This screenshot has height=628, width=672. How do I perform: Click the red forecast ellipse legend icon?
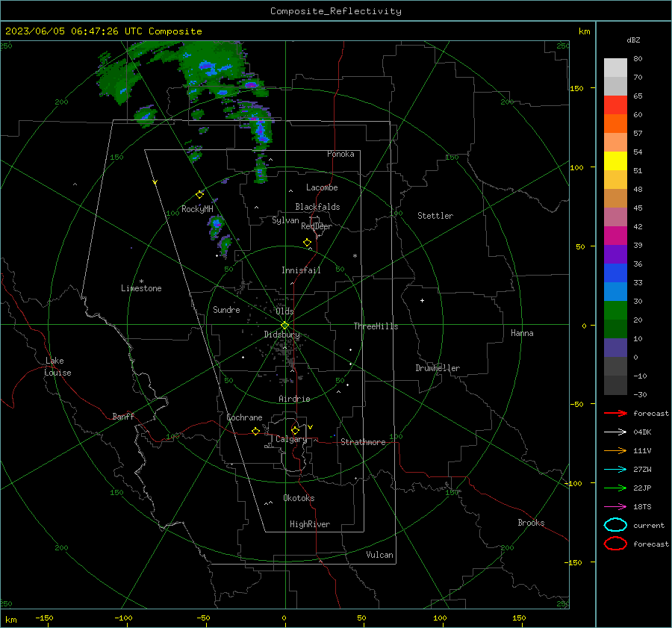615,544
